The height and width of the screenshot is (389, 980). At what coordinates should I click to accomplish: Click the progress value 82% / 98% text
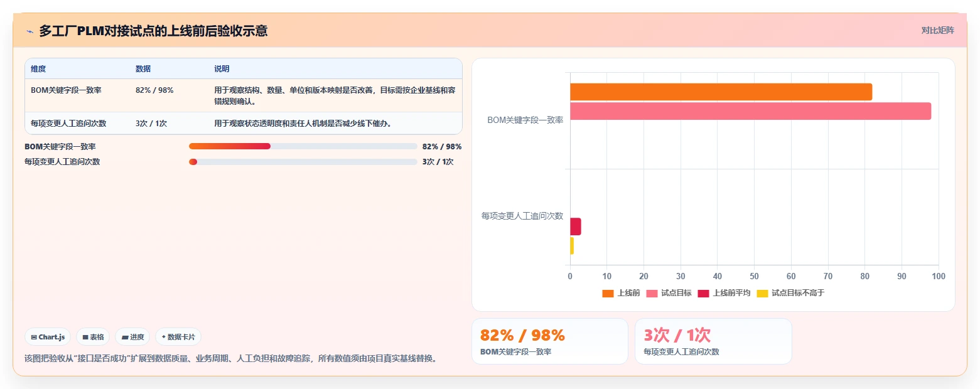point(442,147)
